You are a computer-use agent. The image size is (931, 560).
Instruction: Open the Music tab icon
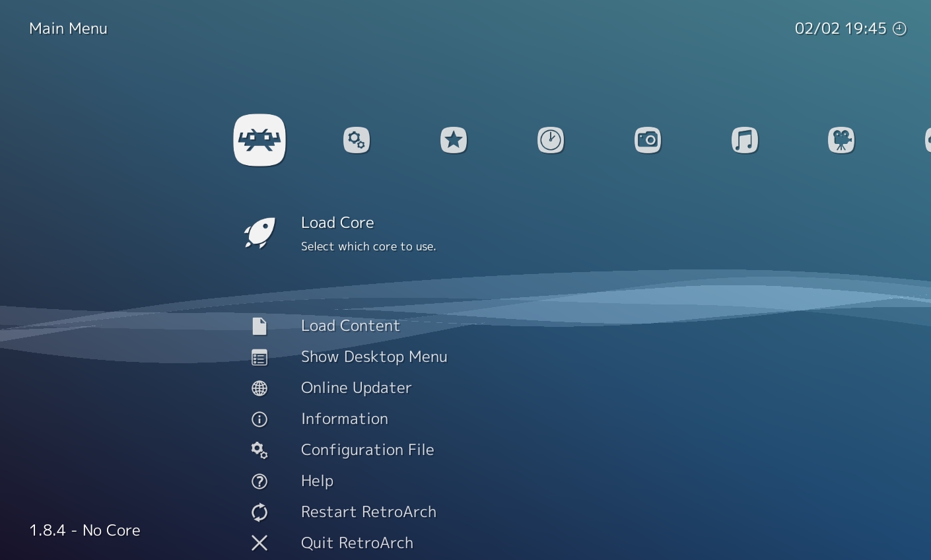(x=745, y=139)
